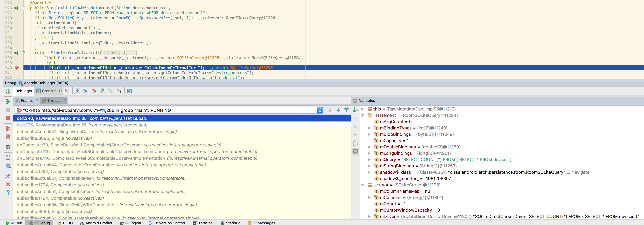
Task: Click the Force Step Into red arrow
Action: (94, 91)
